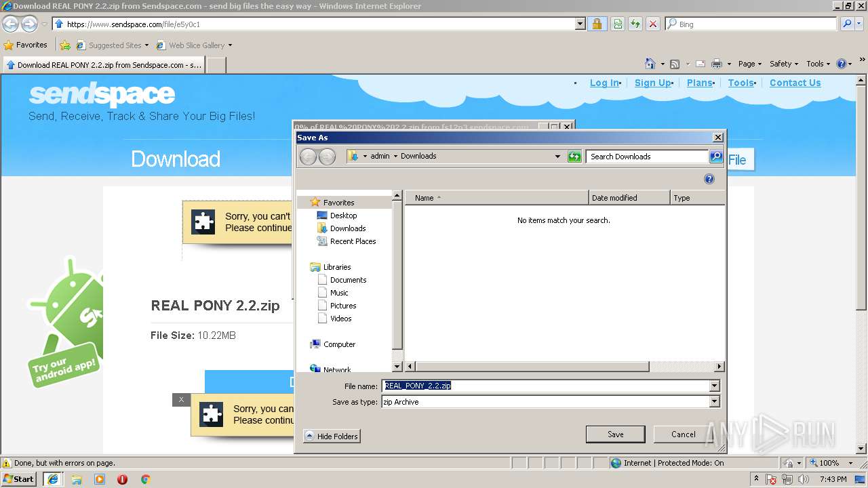This screenshot has height=488, width=868.
Task: Open the Page menu dropdown
Action: [x=749, y=64]
